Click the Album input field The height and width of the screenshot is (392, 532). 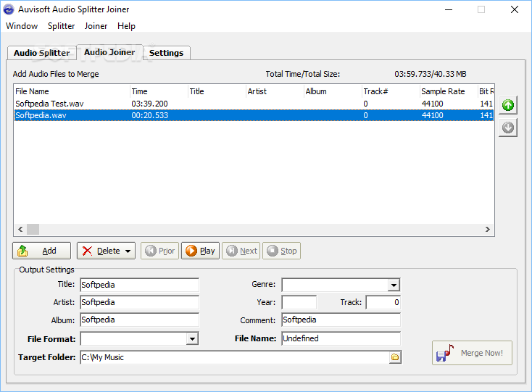point(139,320)
